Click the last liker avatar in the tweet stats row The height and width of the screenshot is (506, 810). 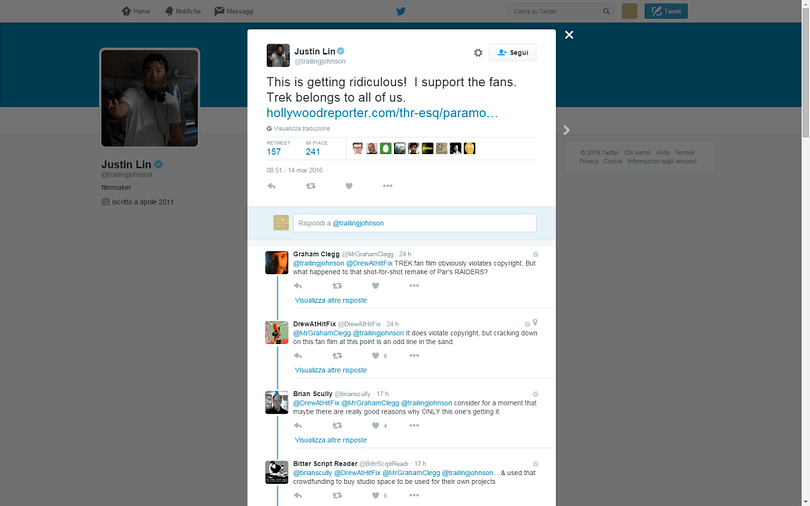click(x=469, y=149)
